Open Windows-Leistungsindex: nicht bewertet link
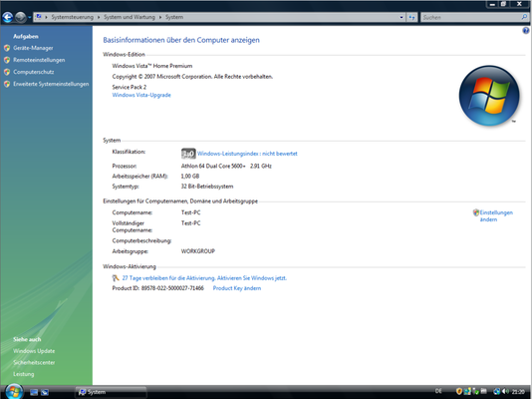532x399 pixels. tap(247, 154)
